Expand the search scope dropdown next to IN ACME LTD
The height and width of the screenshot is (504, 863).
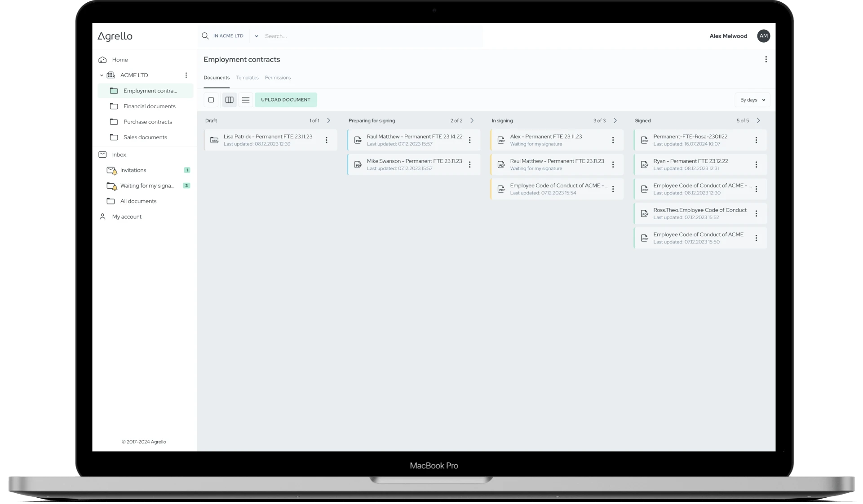tap(256, 36)
